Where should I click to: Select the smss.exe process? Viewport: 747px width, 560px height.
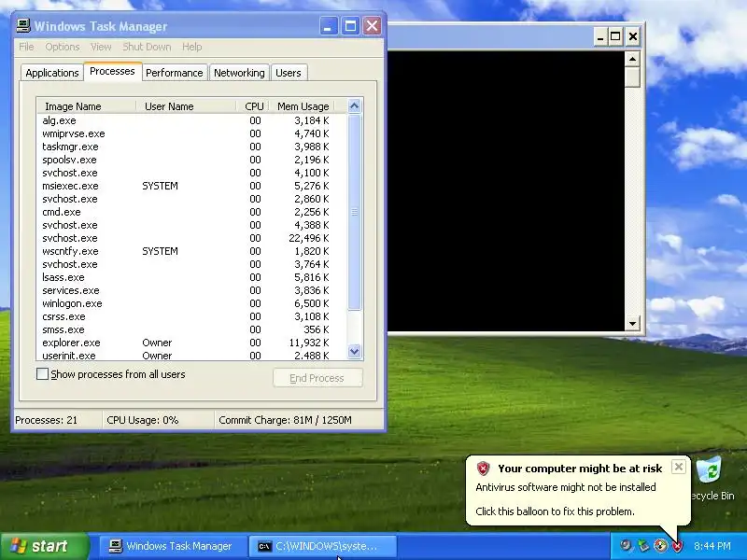(192, 329)
